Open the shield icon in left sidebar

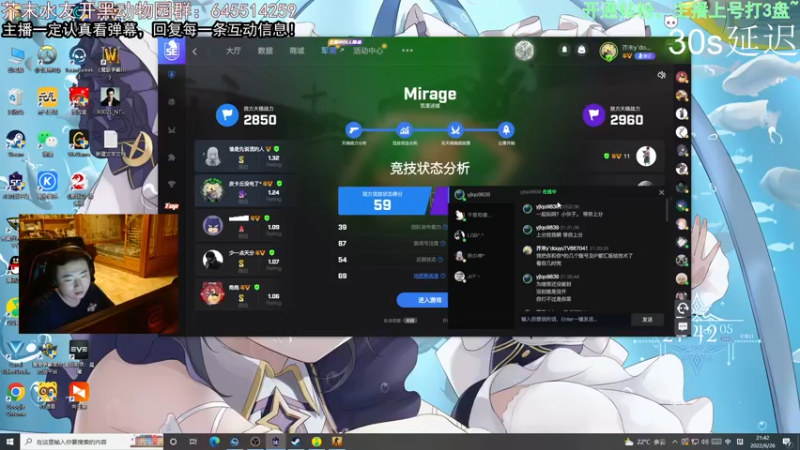click(x=171, y=75)
